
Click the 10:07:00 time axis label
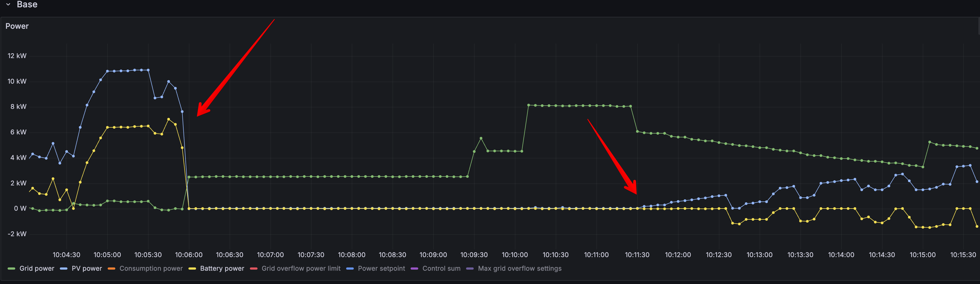(x=270, y=255)
